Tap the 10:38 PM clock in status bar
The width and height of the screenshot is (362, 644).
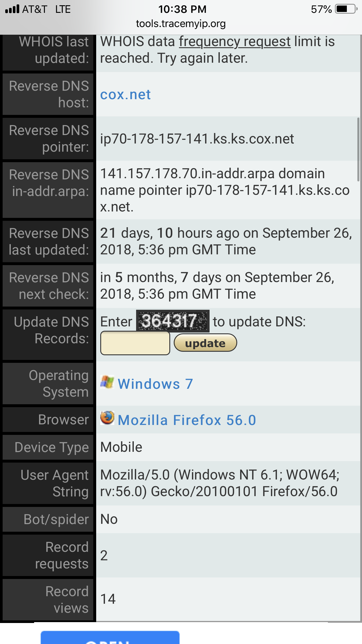pyautogui.click(x=182, y=9)
